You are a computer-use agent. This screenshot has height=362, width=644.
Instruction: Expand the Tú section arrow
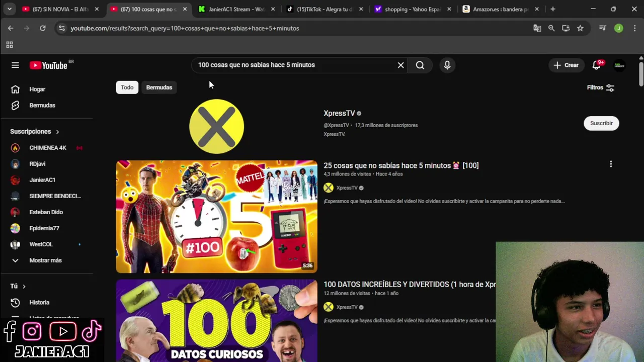coord(24,287)
